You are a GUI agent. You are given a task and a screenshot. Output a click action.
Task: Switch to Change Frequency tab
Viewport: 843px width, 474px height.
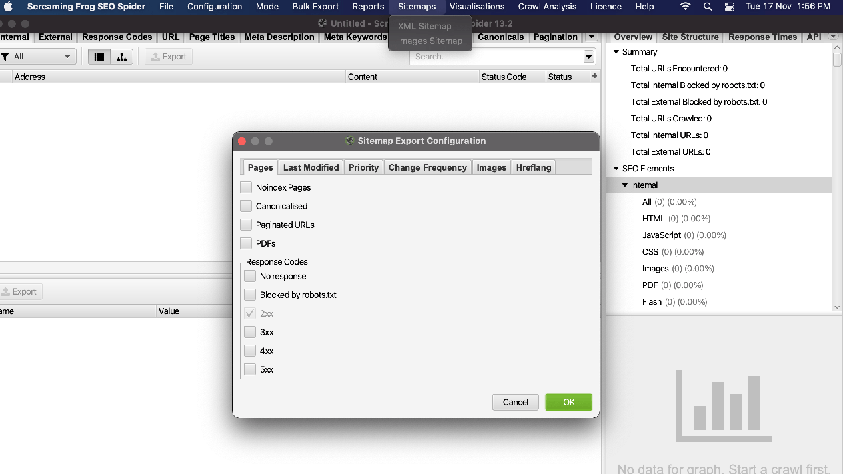pos(427,168)
